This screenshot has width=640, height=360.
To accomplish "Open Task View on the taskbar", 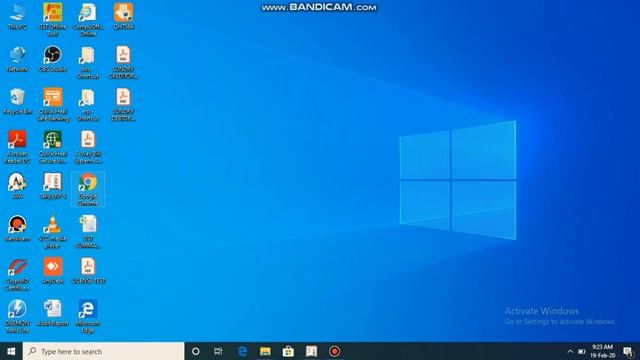I will (218, 351).
